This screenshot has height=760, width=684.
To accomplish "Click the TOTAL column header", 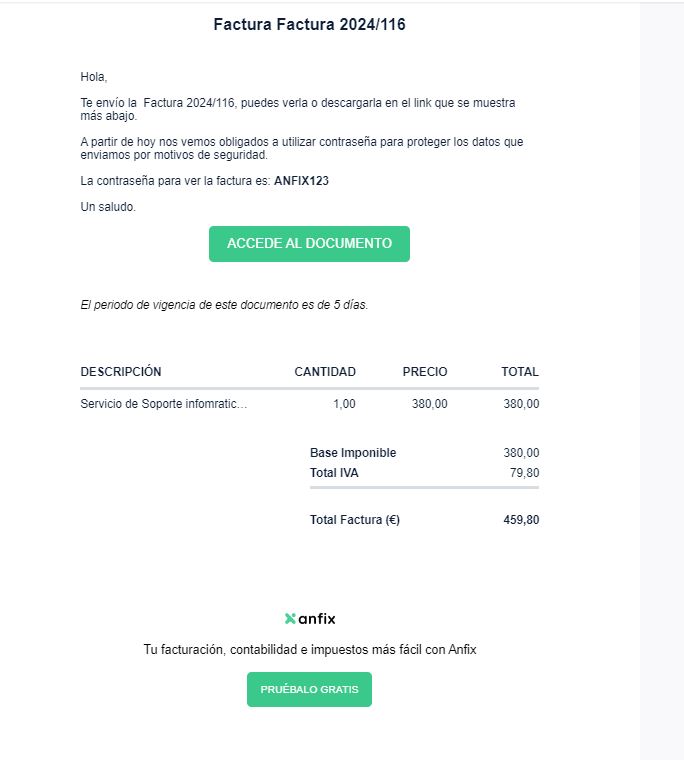I will point(520,372).
